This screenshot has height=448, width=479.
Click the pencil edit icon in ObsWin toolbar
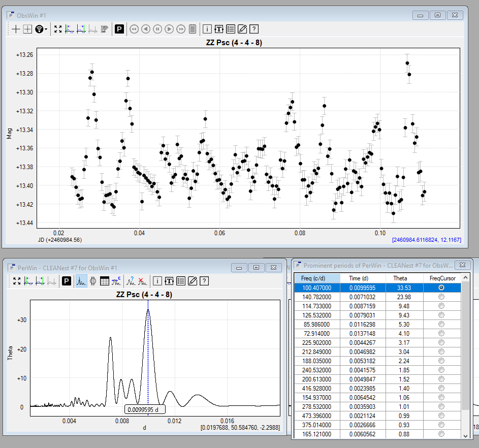click(242, 29)
